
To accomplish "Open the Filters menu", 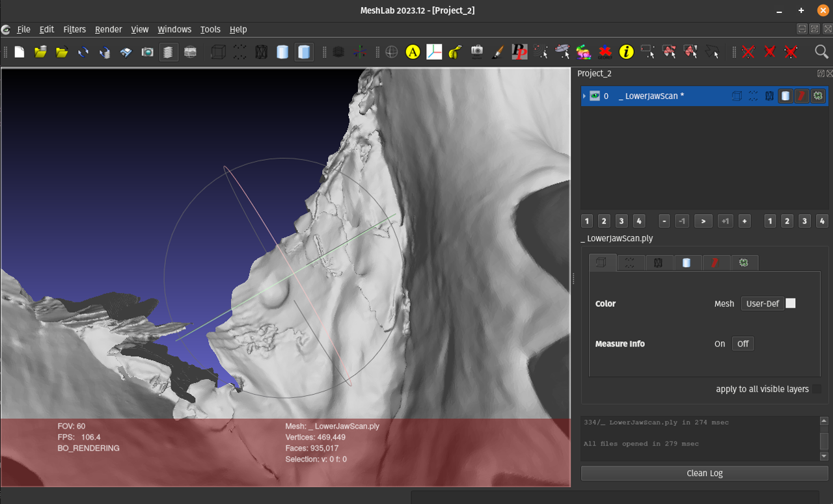I will pyautogui.click(x=74, y=29).
